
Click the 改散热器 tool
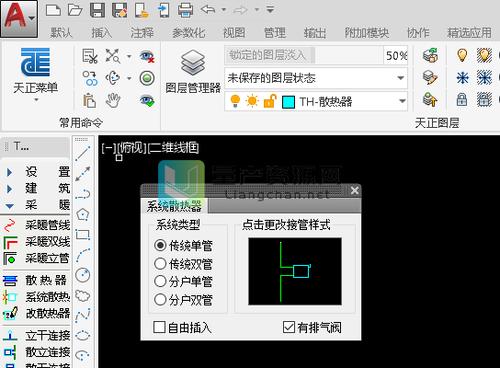pos(36,313)
